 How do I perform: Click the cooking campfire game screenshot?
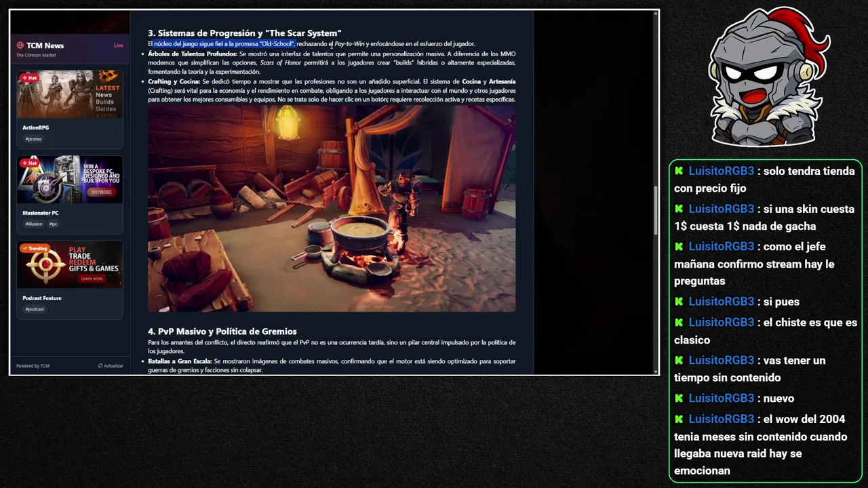click(332, 208)
